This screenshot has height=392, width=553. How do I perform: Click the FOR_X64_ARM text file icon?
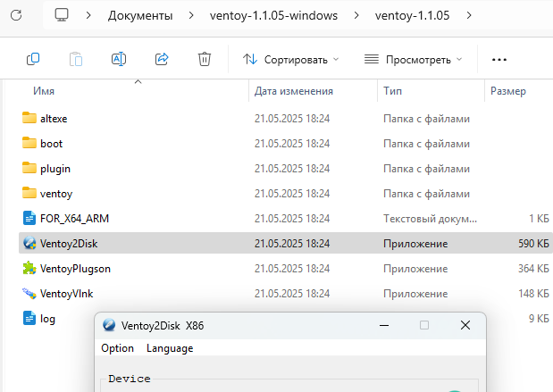29,218
